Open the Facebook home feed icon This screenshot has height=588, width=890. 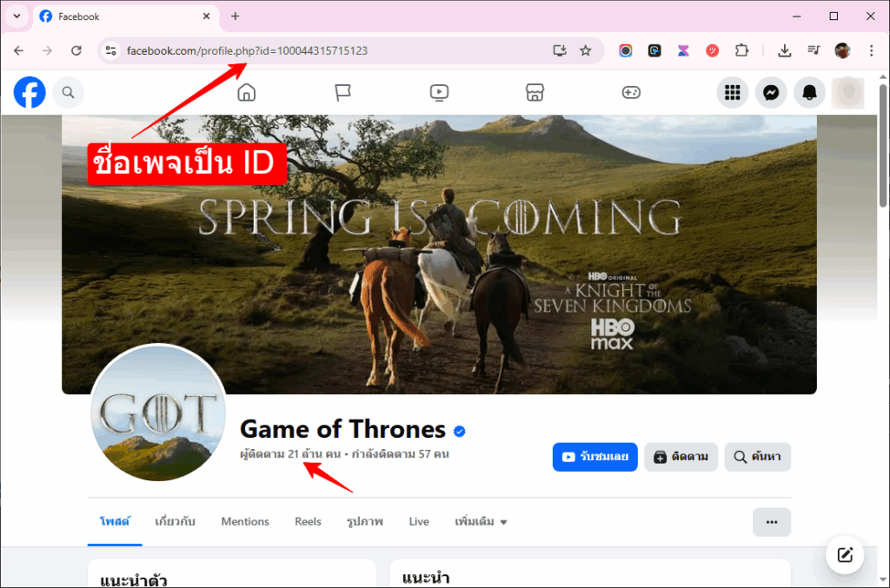[x=246, y=92]
